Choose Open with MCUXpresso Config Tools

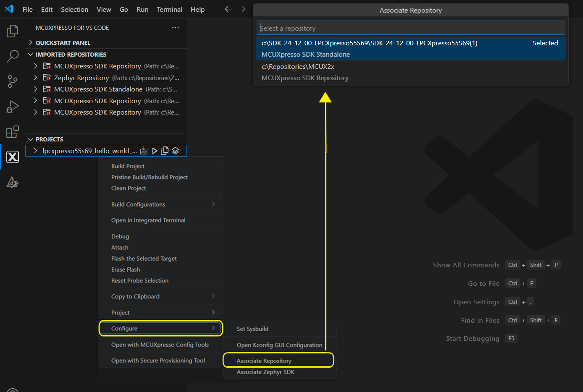point(160,345)
